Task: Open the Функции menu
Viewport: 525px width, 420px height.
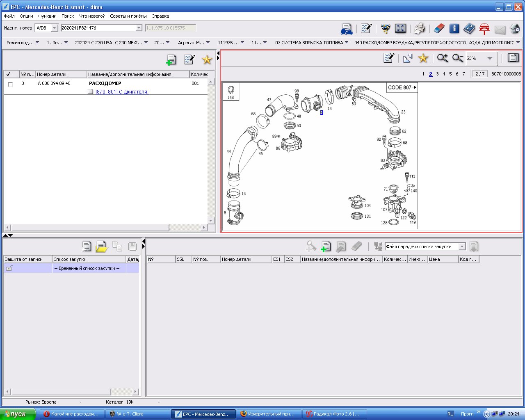Action: tap(47, 16)
